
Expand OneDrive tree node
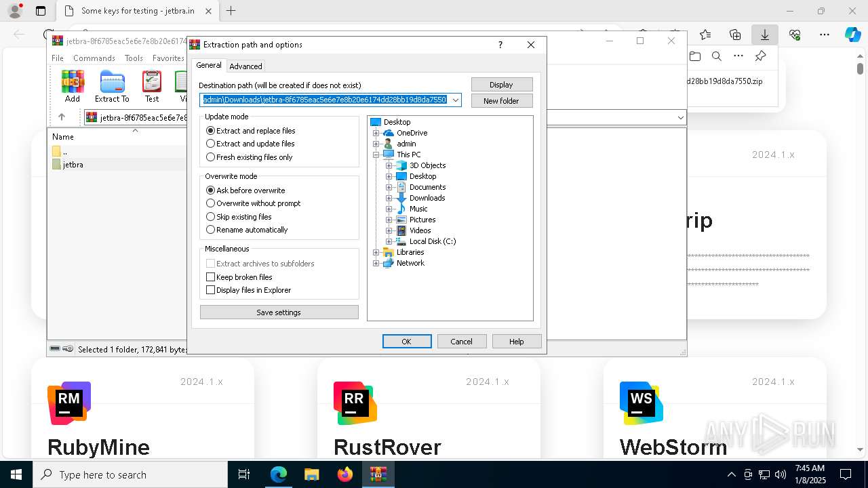(376, 133)
